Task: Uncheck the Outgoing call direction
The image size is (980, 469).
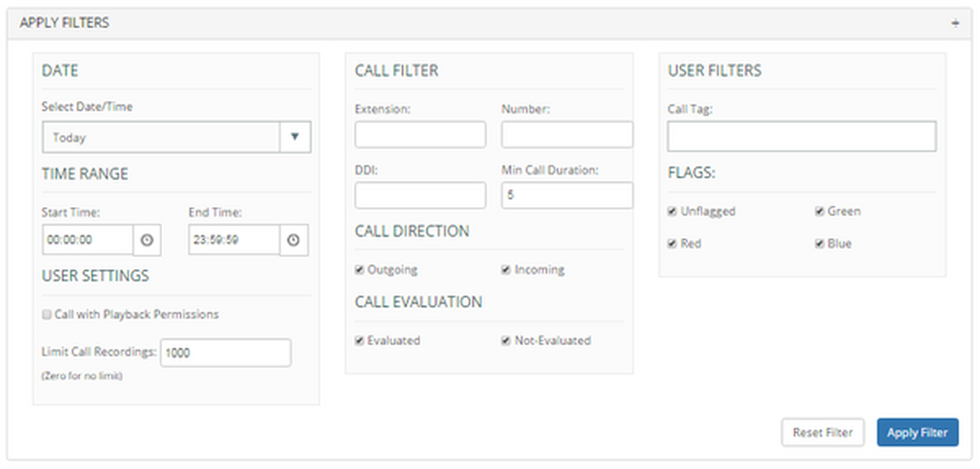Action: [360, 270]
